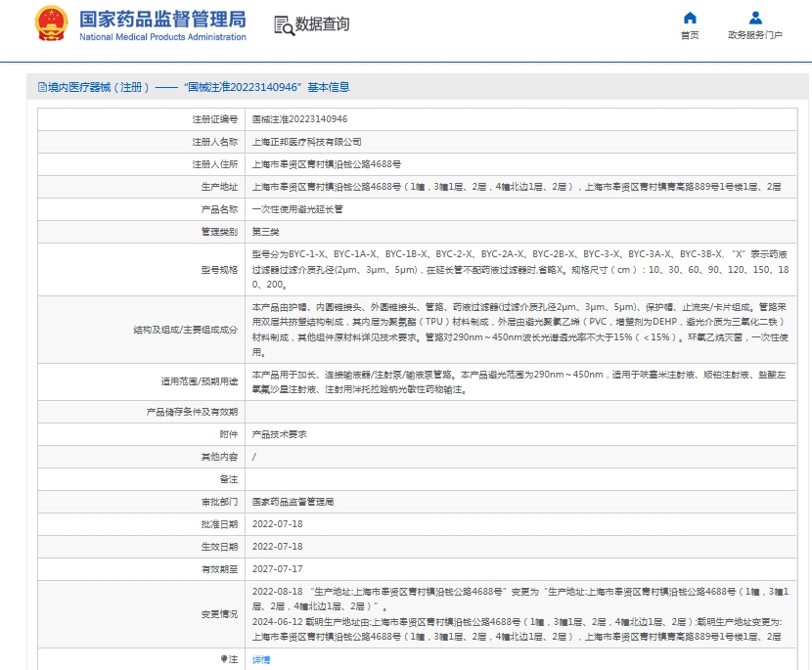Viewport: 812px width, 670px height.
Task: Click the 注册人名称 row label
Action: 215,142
